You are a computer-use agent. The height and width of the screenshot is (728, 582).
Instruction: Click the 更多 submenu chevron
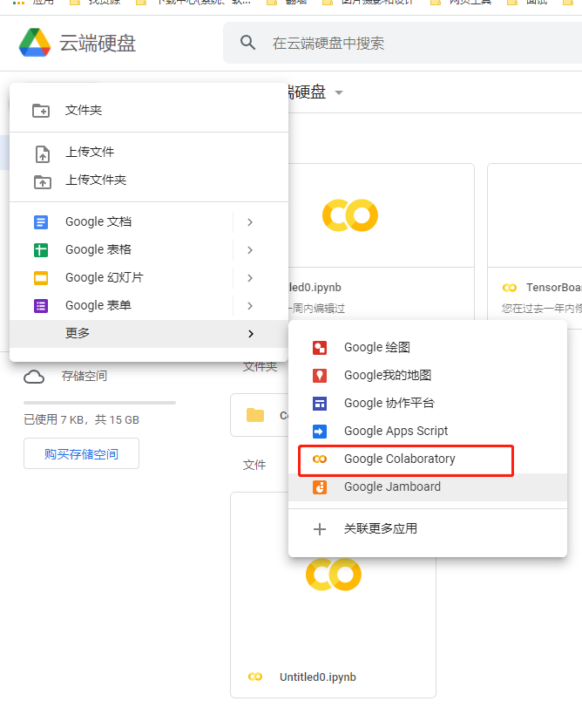coord(251,334)
